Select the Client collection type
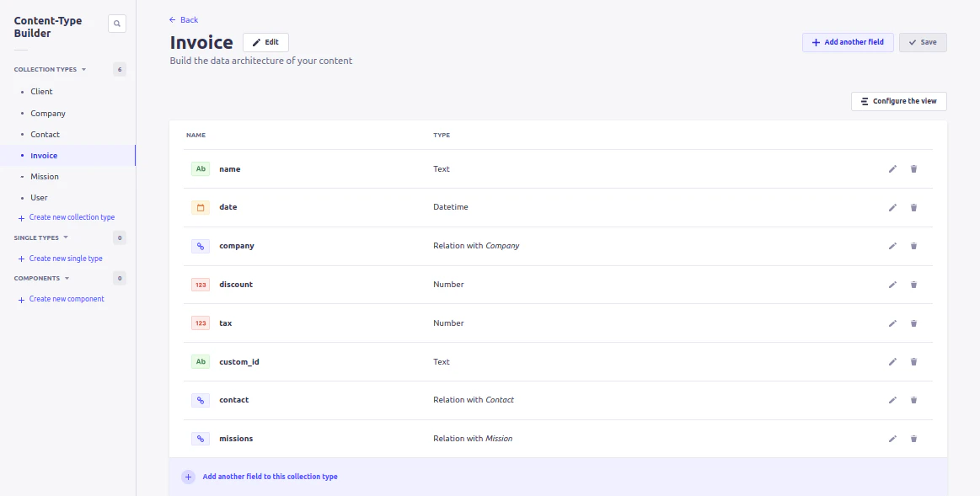 (x=41, y=91)
